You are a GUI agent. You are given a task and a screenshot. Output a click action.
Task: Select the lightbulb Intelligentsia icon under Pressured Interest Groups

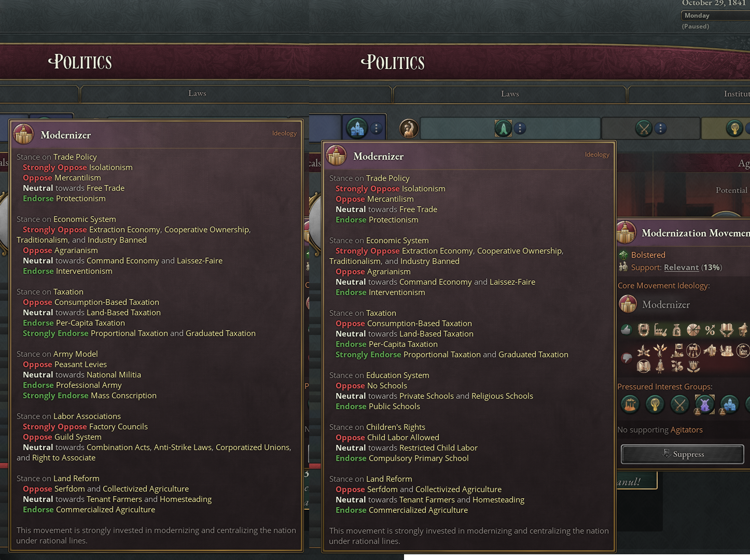point(655,404)
